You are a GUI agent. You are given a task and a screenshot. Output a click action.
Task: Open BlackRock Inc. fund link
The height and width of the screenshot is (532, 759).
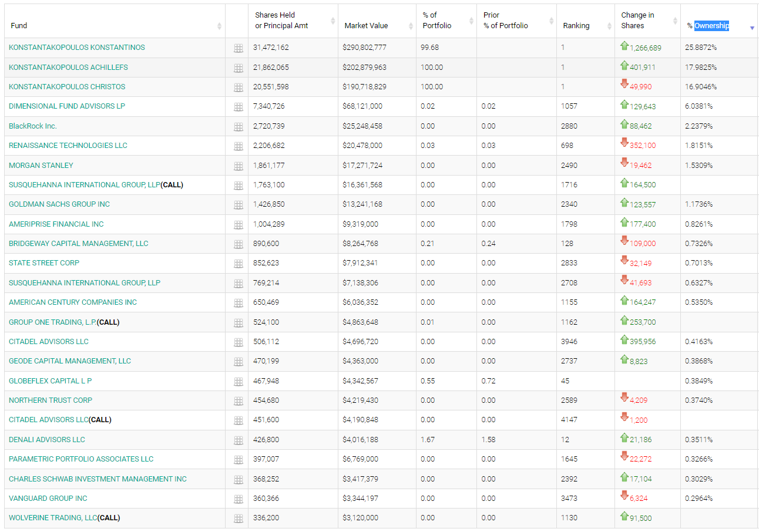pos(33,126)
